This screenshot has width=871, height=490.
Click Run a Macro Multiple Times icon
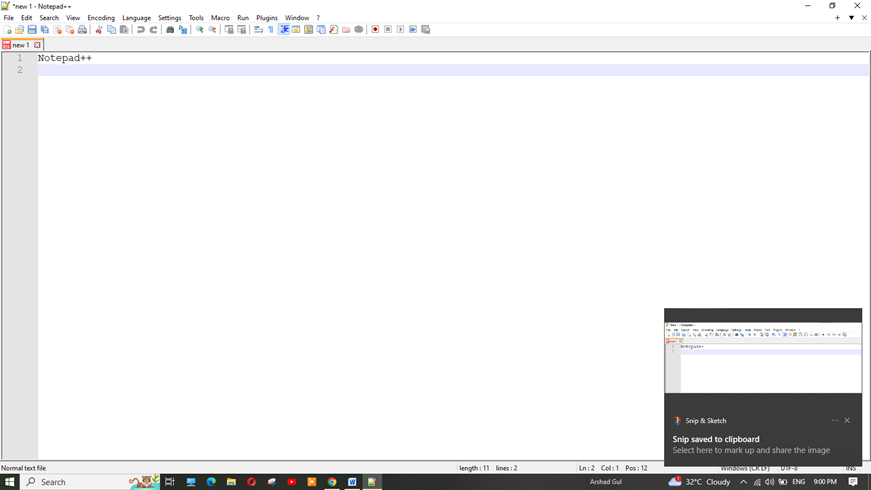[413, 29]
